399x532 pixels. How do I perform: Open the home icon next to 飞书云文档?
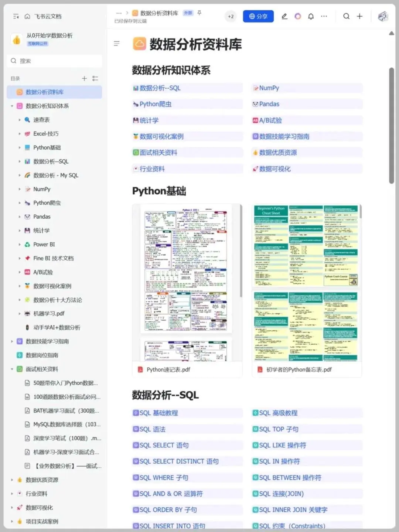[x=27, y=16]
